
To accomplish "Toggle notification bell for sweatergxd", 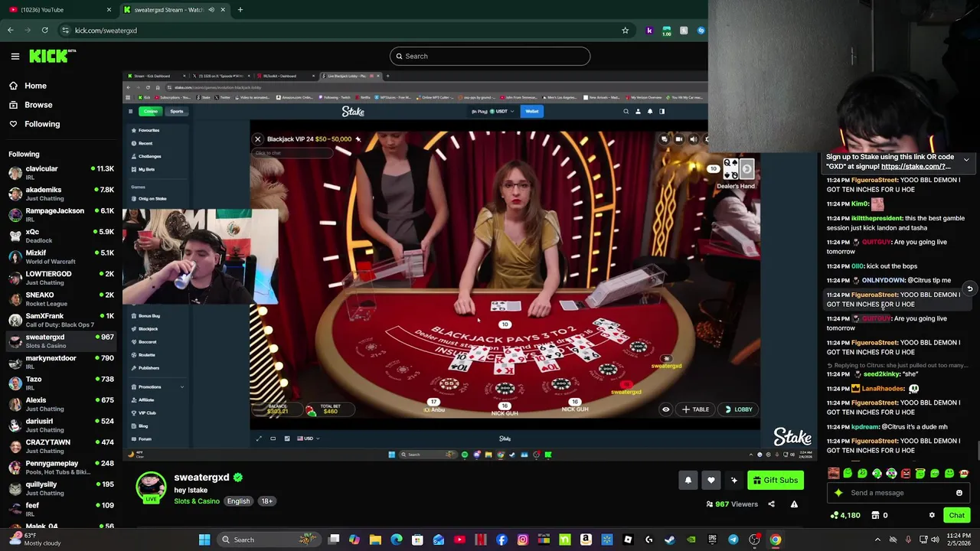I will coord(688,480).
